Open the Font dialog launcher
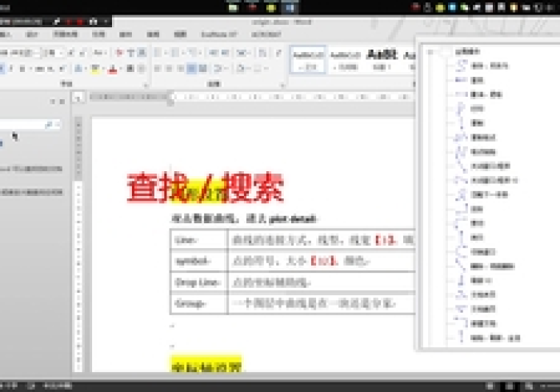 coord(146,85)
